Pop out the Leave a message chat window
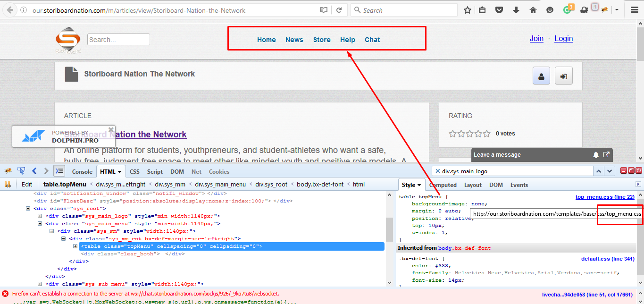Image resolution: width=644 pixels, height=304 pixels. click(607, 155)
